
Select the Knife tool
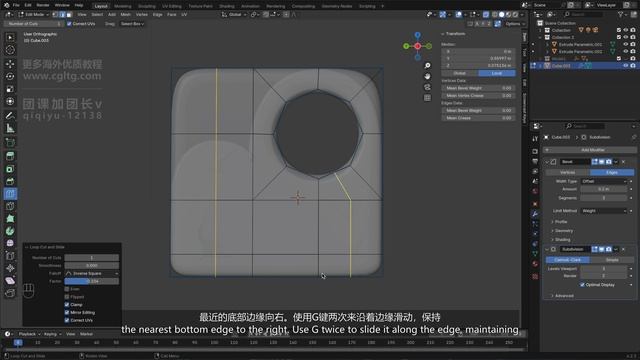point(10,206)
